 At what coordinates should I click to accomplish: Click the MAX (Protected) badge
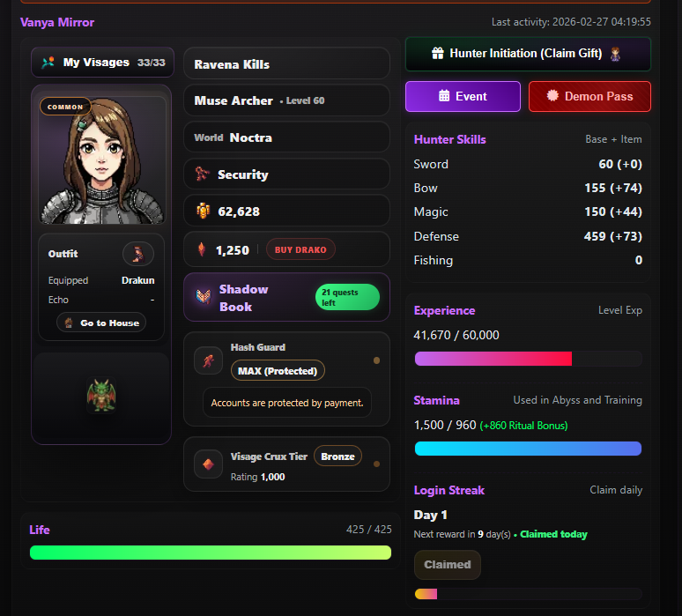click(x=278, y=371)
